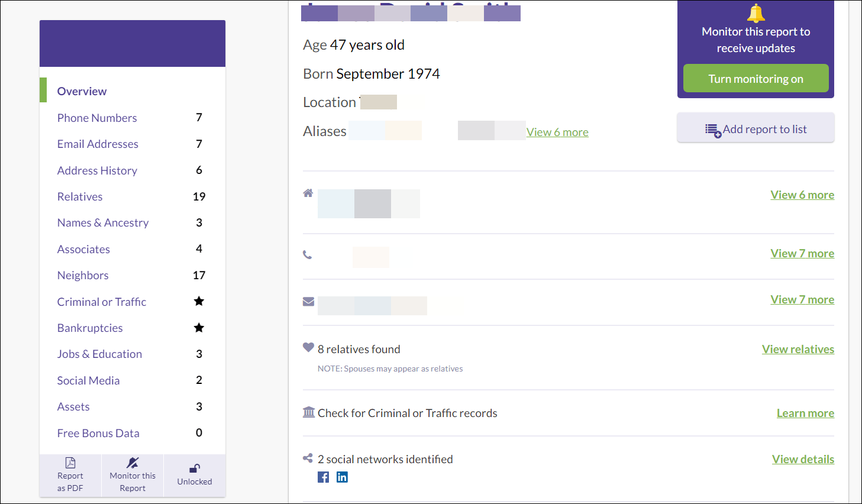Screen dimensions: 862x504
Task: Click the Relatives count 19
Action: tap(199, 196)
